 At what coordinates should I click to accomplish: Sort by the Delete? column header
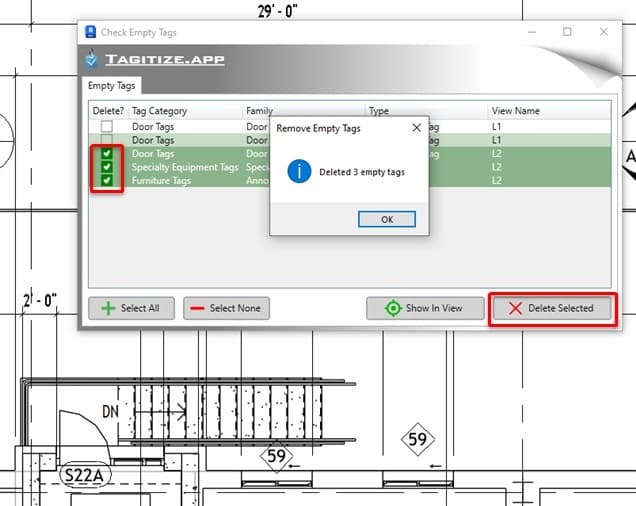pos(108,111)
